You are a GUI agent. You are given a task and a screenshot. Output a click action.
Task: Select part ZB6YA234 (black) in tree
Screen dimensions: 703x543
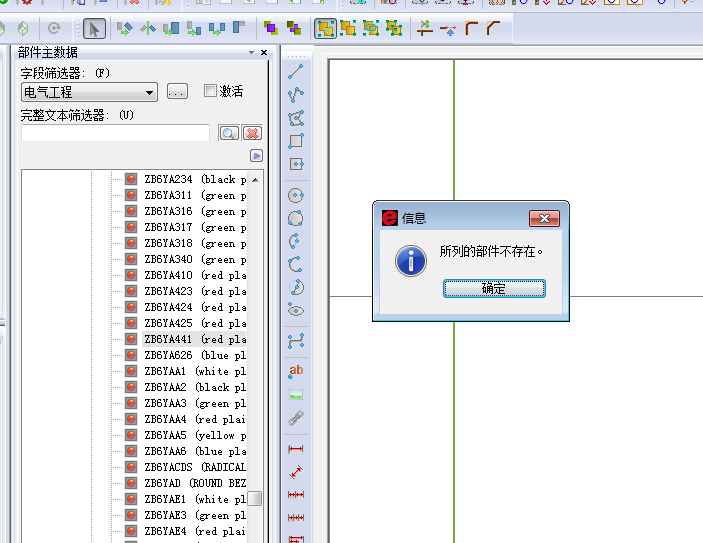click(x=195, y=179)
